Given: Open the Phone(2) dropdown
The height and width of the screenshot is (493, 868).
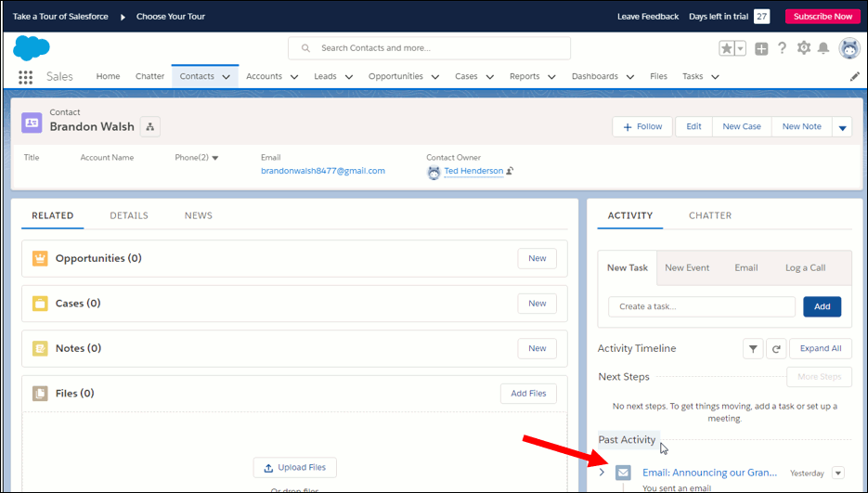Looking at the screenshot, I should pyautogui.click(x=215, y=158).
